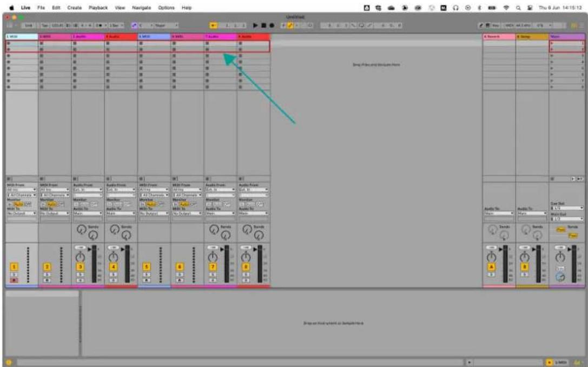Solo Return A with its S button
Image resolution: width=588 pixels, height=367 pixels.
pos(491,275)
